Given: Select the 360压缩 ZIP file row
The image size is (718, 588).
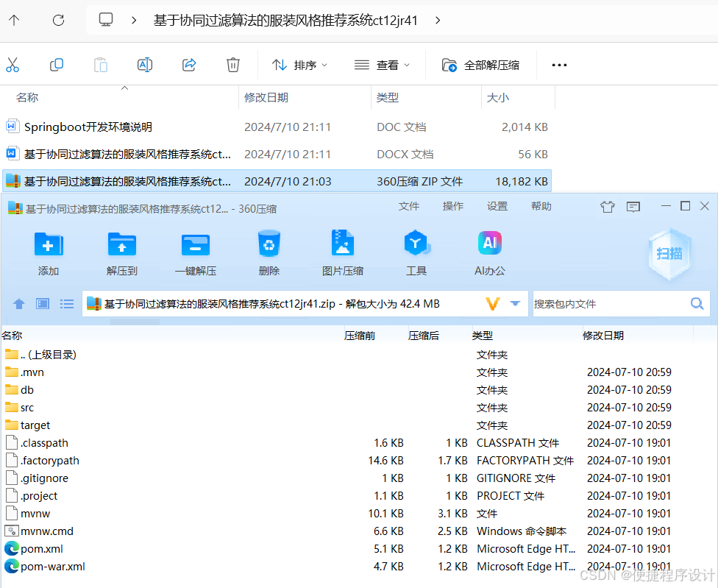Looking at the screenshot, I should click(x=277, y=181).
